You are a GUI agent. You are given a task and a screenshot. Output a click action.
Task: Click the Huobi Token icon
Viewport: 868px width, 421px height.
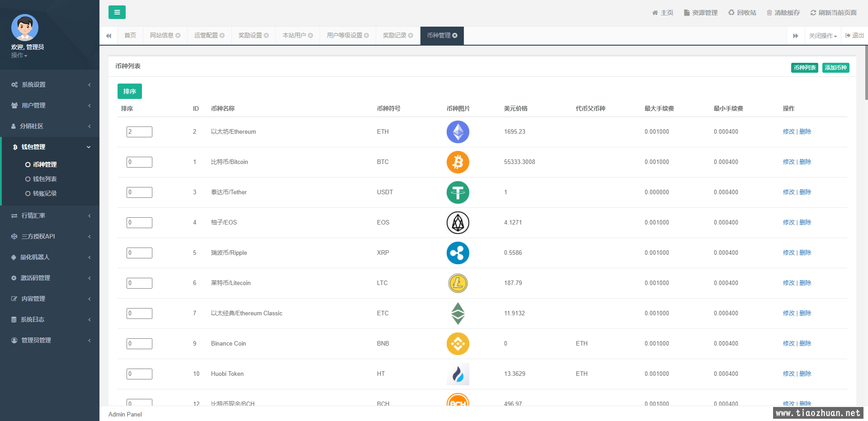tap(458, 374)
